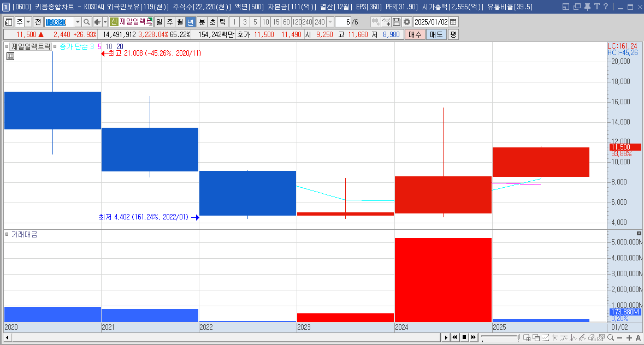Click the 주 market type button

pos(19,22)
